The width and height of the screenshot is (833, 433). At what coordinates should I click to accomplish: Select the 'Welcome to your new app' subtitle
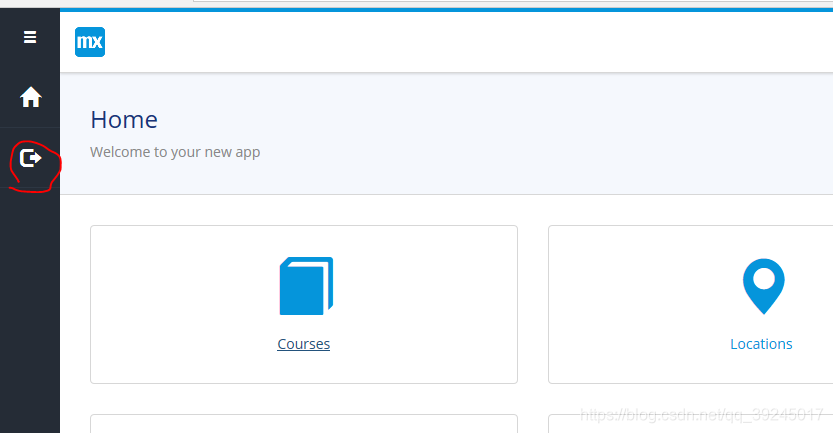click(x=175, y=152)
